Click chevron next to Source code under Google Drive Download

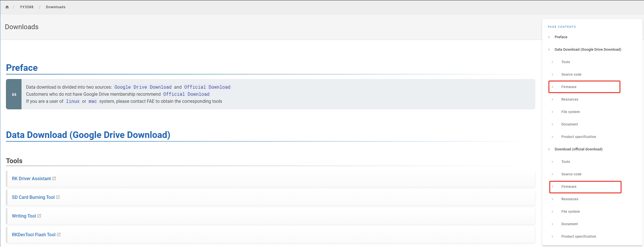pos(553,74)
